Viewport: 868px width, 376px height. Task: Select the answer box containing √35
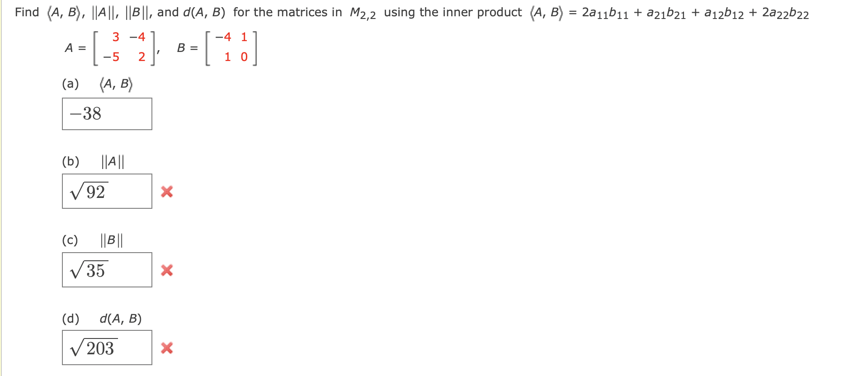click(x=106, y=270)
